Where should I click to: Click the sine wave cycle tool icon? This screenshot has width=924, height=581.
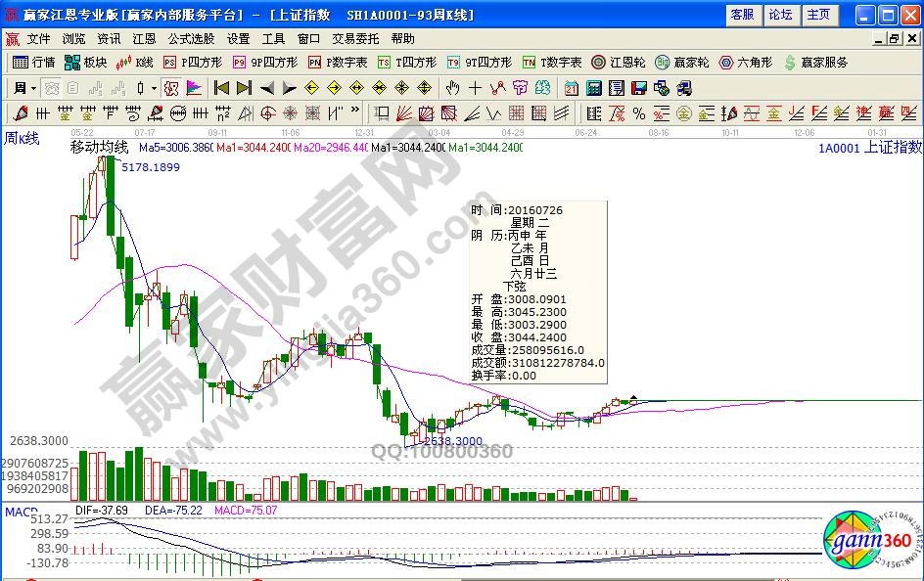752,113
